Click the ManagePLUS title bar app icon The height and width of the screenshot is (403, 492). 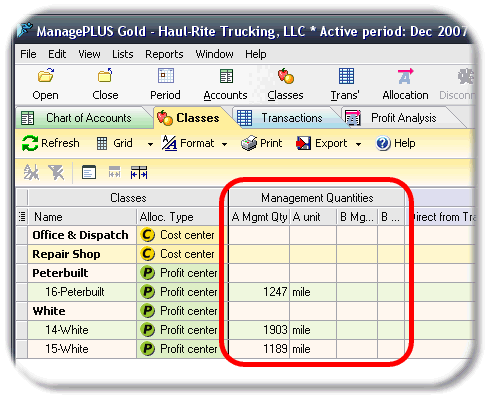[25, 30]
